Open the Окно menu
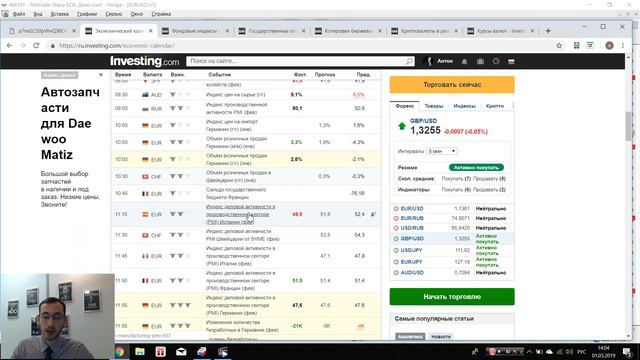 point(137,14)
